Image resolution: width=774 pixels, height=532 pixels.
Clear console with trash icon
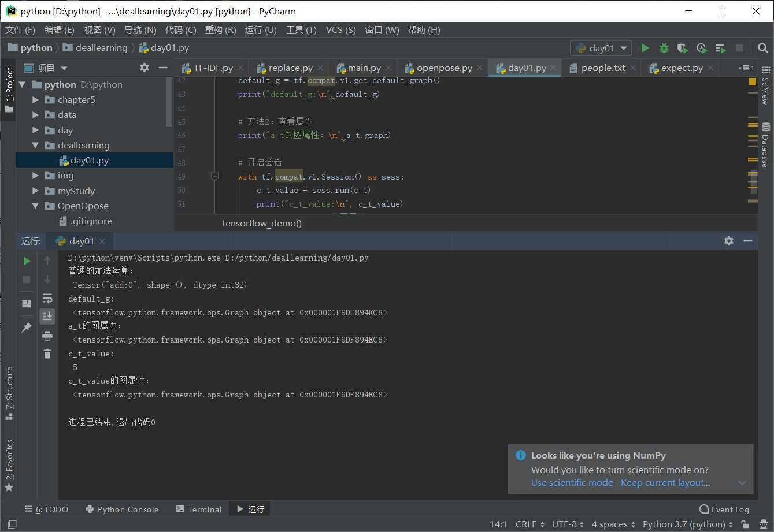coord(47,354)
